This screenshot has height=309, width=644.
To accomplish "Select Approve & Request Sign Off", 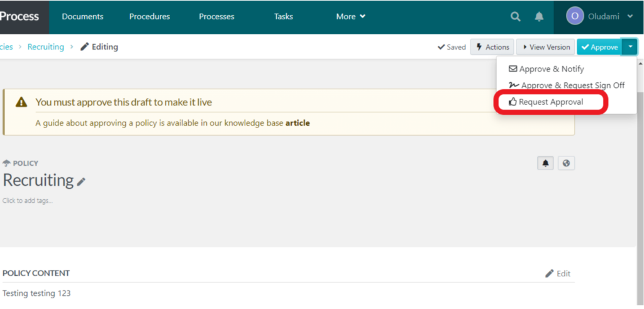I will (567, 85).
